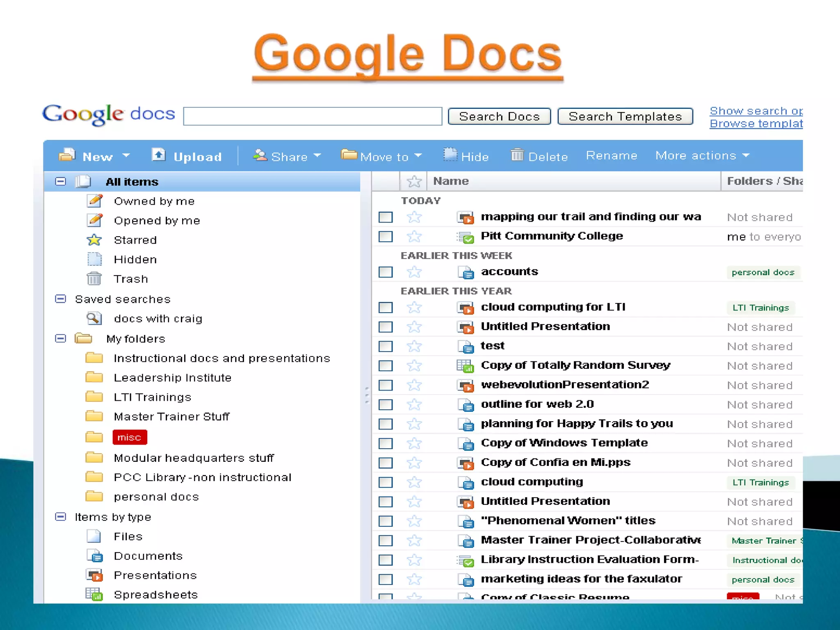Select the Spreadsheets type icon
Screen dimensions: 840x630
tap(94, 594)
